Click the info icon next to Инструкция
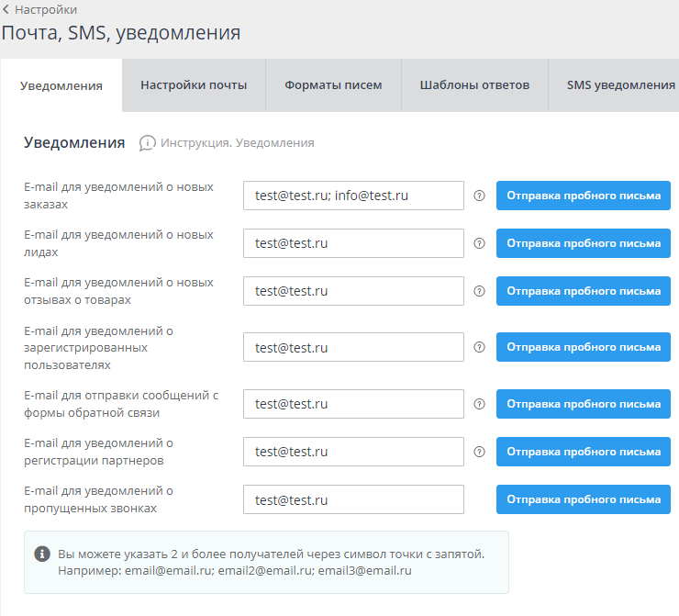679x616 pixels. point(148,143)
